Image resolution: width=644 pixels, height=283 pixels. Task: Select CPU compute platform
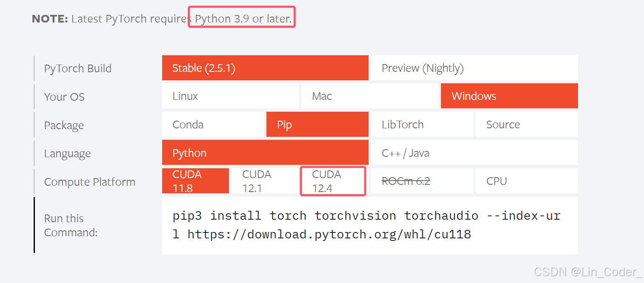[x=527, y=181]
